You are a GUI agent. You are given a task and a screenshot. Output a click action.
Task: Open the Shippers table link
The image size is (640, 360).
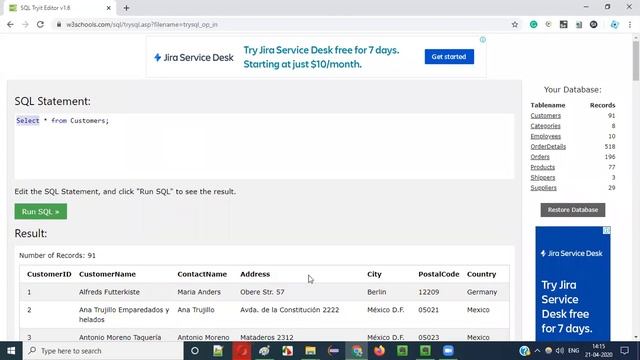(543, 178)
